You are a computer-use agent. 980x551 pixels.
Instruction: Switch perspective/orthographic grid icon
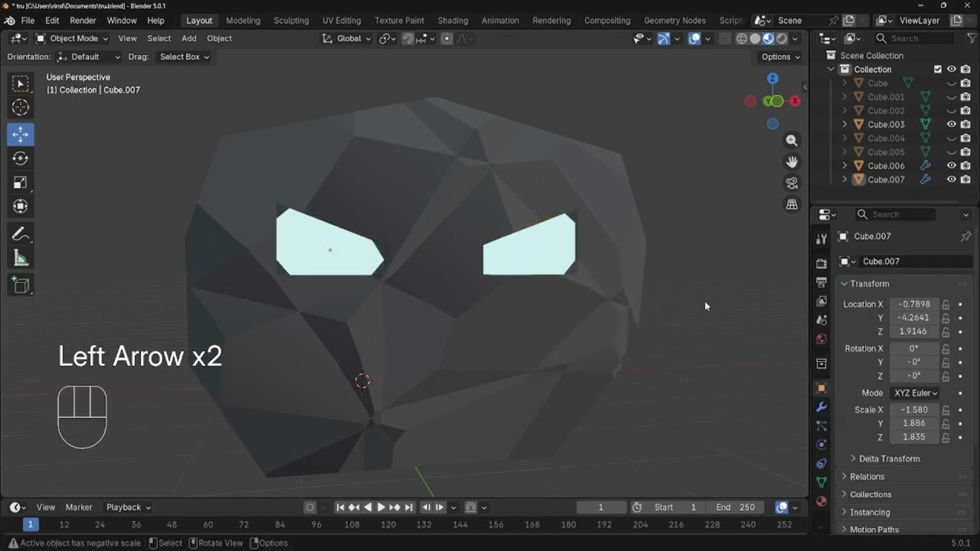pos(792,204)
